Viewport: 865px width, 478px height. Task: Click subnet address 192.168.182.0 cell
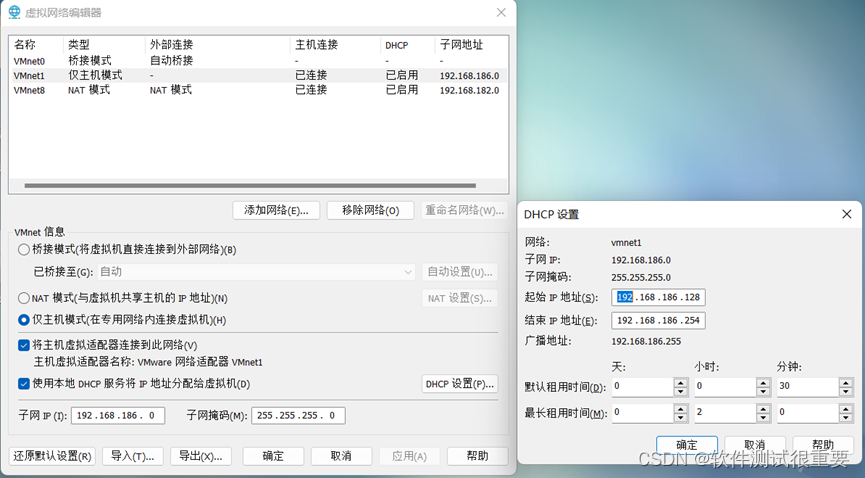pyautogui.click(x=469, y=91)
